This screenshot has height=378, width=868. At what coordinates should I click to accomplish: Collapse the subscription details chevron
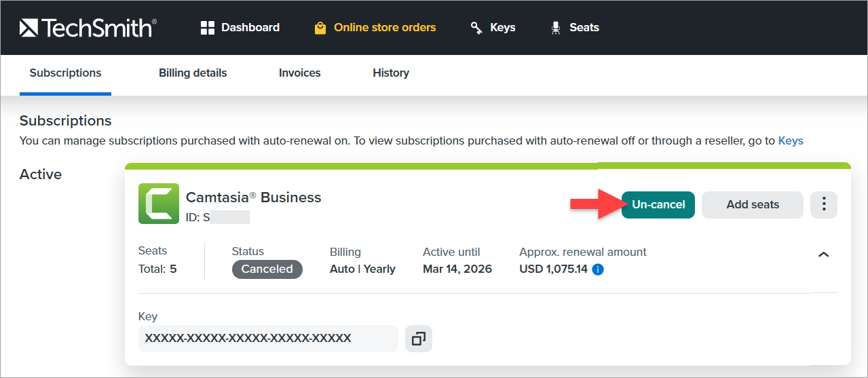coord(823,254)
